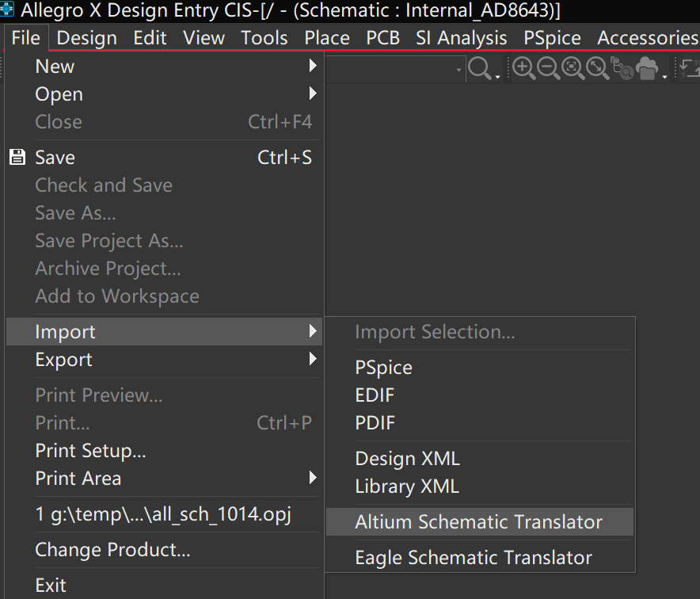Screen dimensions: 700x599
Task: Open dropdown arrow beside the cloud folder icon
Action: [664, 78]
